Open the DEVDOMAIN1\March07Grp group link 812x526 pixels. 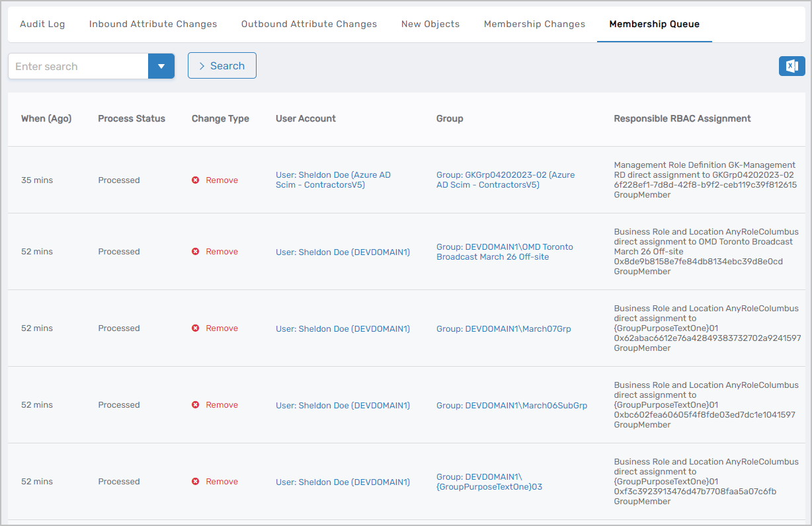pyautogui.click(x=503, y=328)
